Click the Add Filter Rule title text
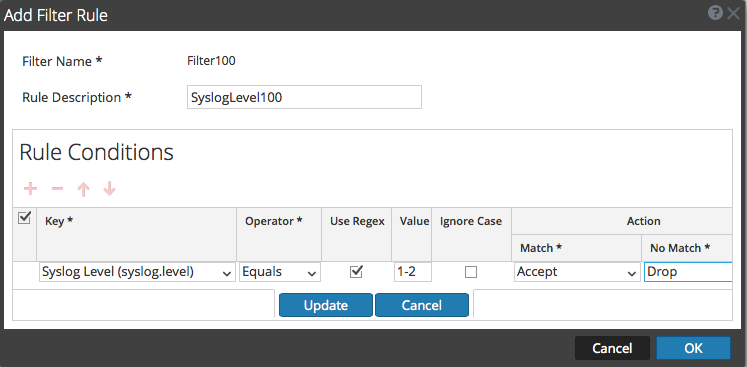Image resolution: width=747 pixels, height=367 pixels. 56,15
